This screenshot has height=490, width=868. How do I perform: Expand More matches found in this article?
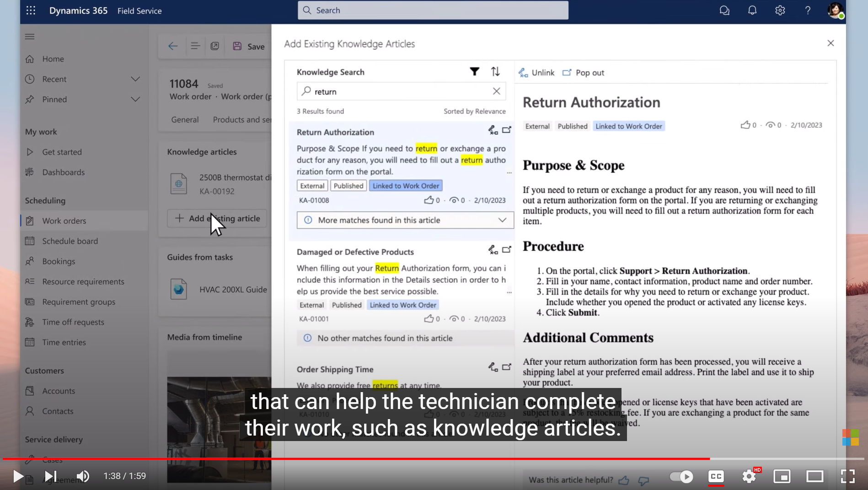click(502, 220)
